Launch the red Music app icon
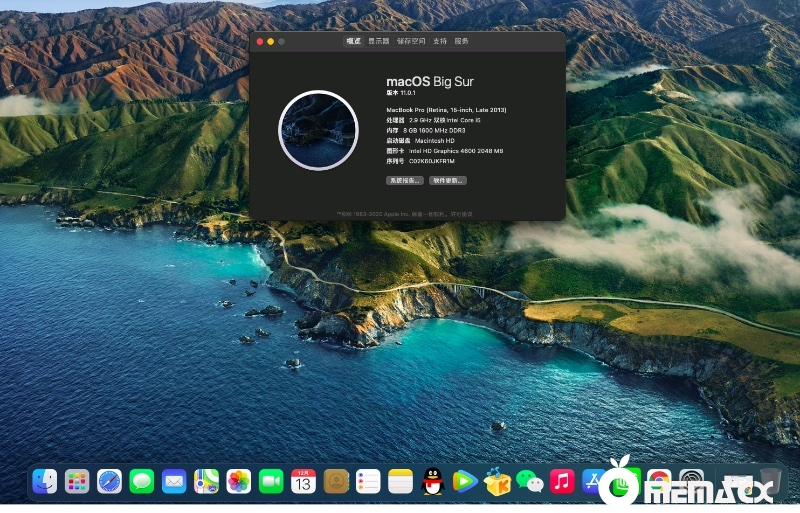This screenshot has height=513, width=800. [x=562, y=481]
